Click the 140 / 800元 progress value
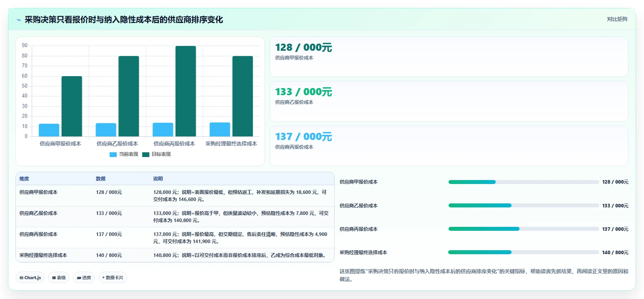644x299 pixels. point(615,253)
